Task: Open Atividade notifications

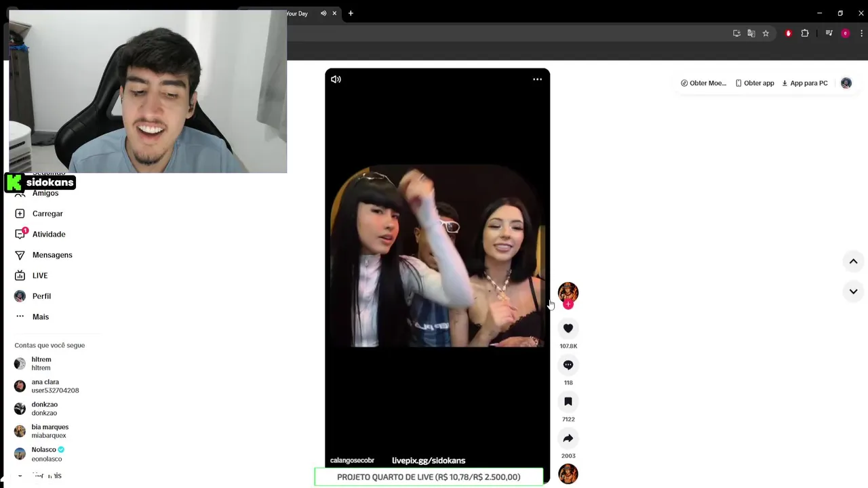Action: [49, 234]
